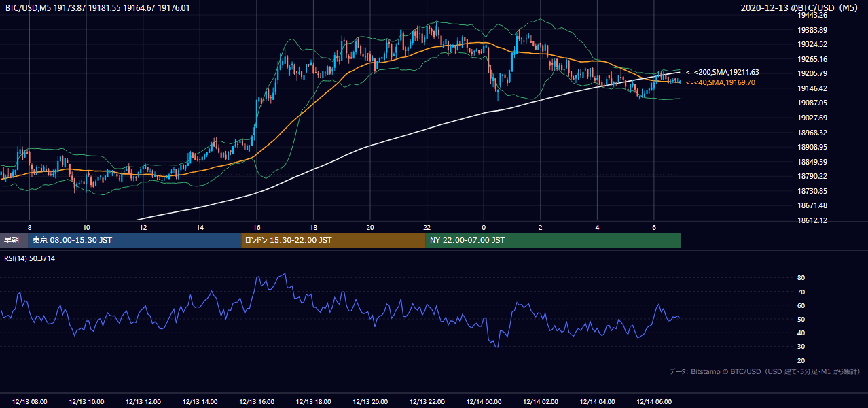Click the 12/13 18:00 time axis label
The height and width of the screenshot is (408, 868).
click(x=314, y=402)
